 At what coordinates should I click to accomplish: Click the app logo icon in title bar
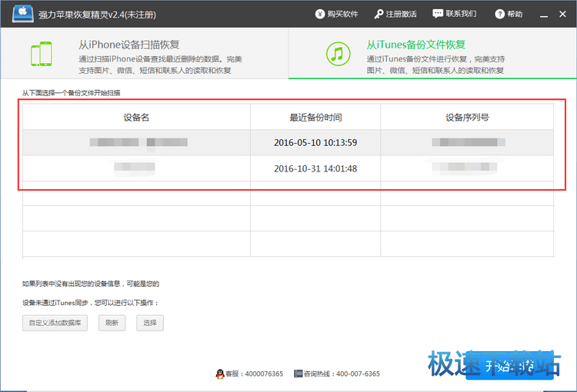(23, 15)
